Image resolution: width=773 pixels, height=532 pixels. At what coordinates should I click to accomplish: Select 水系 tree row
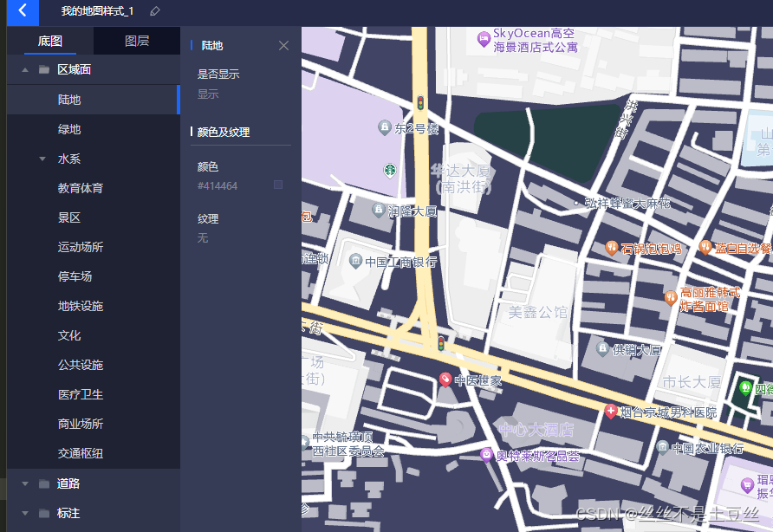[94, 159]
